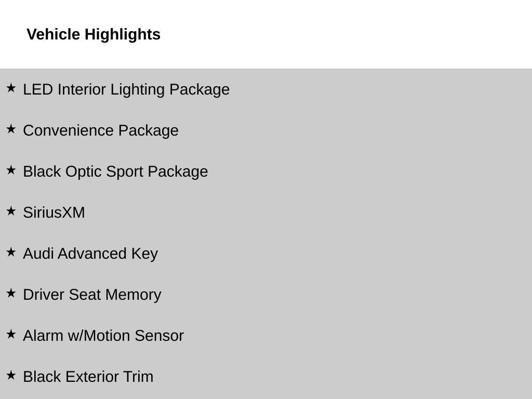
Task: Click the star next to Convenience Package
Action: tap(11, 129)
